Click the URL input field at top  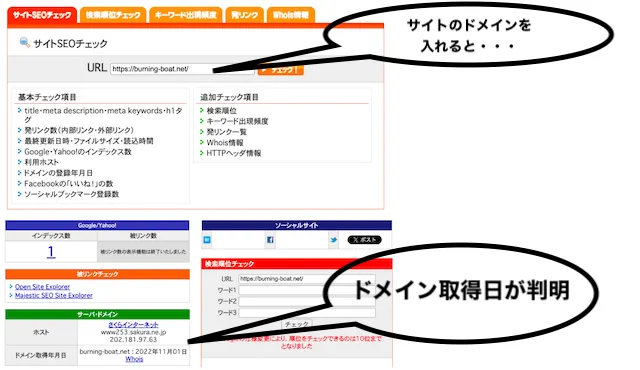(x=182, y=69)
